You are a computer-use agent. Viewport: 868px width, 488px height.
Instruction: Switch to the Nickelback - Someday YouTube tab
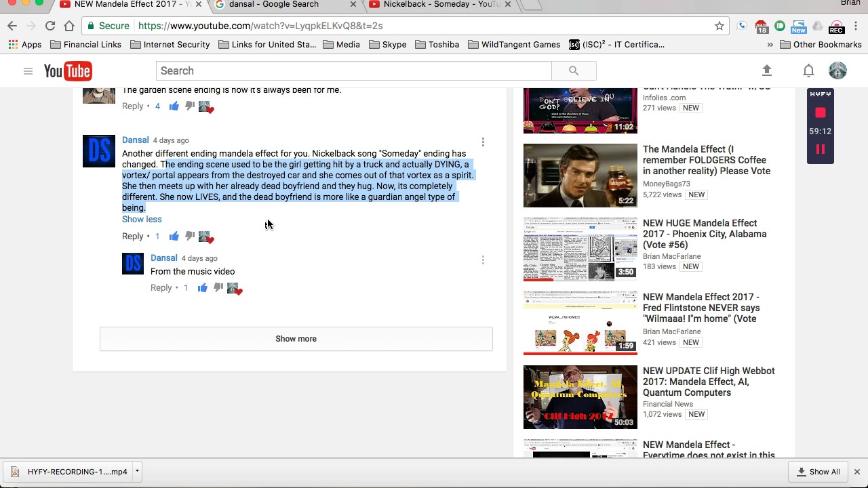tap(439, 5)
